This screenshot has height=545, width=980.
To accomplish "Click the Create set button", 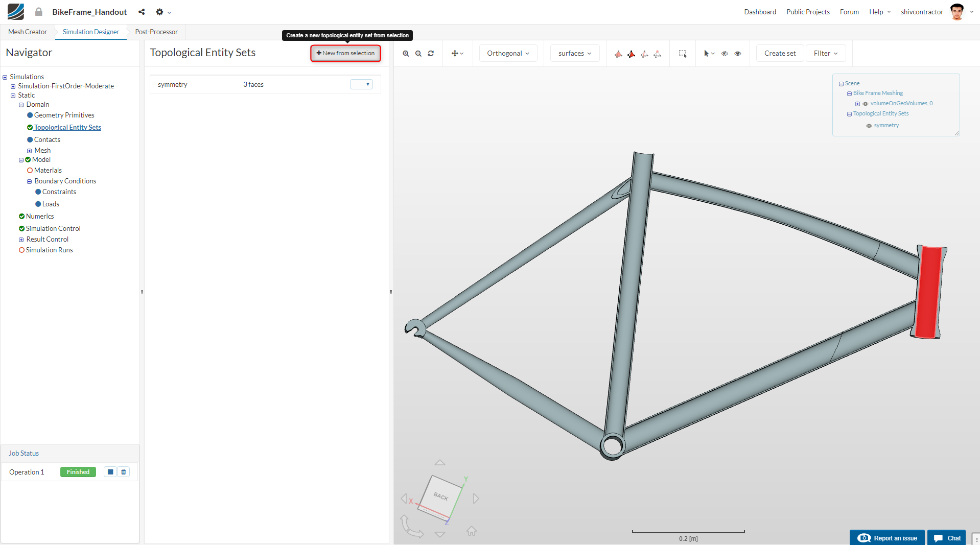I will [780, 53].
